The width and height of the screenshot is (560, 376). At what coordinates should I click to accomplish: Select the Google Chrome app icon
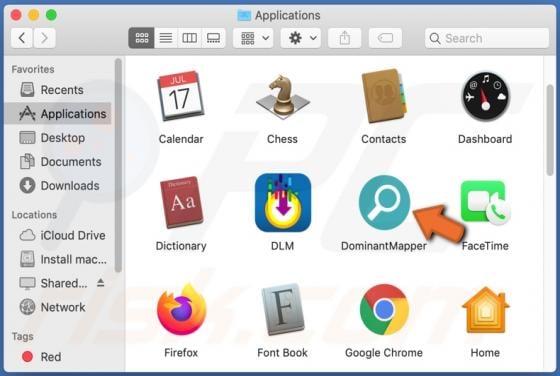pyautogui.click(x=384, y=309)
